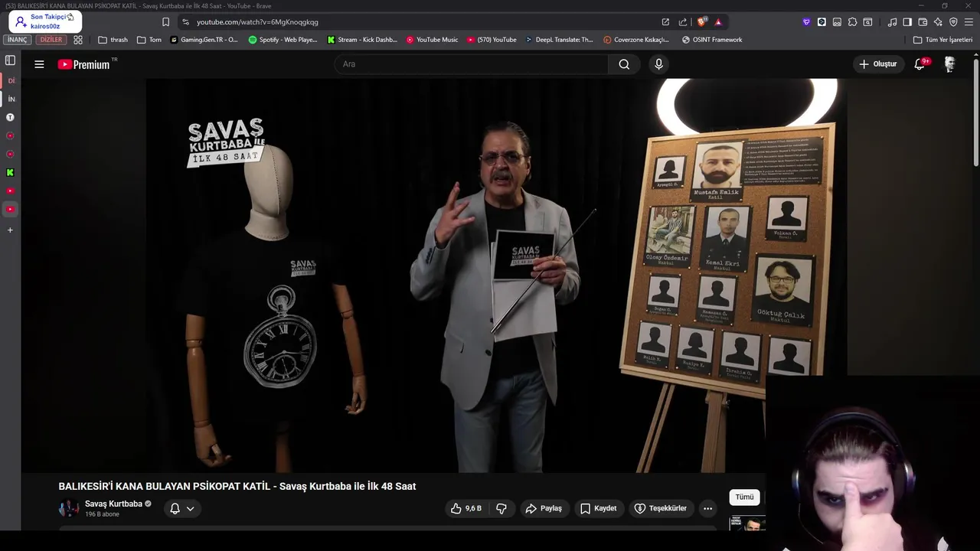Open the suggested video thumbnail under Tümü
The image size is (980, 551).
point(746,523)
